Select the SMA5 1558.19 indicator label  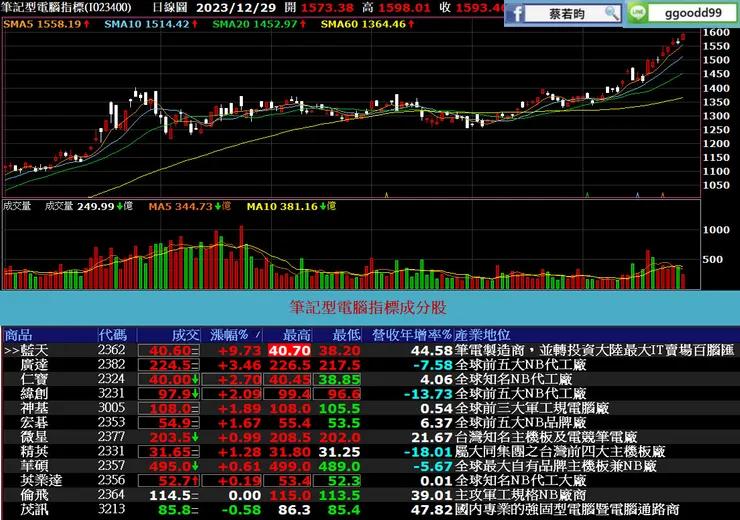click(x=46, y=24)
